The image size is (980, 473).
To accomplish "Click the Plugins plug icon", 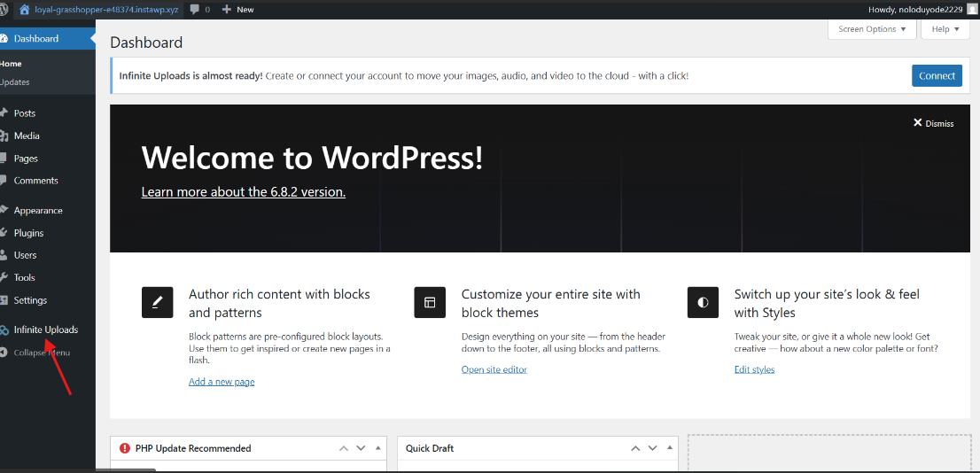I will click(x=4, y=233).
